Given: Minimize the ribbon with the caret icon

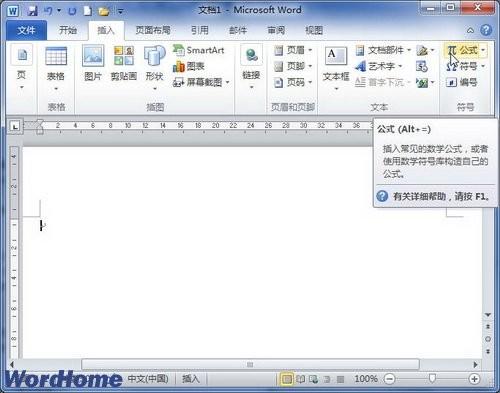Looking at the screenshot, I should [x=470, y=30].
